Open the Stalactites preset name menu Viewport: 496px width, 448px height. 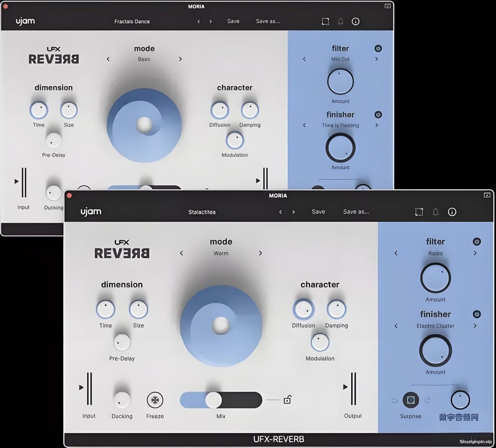click(202, 212)
